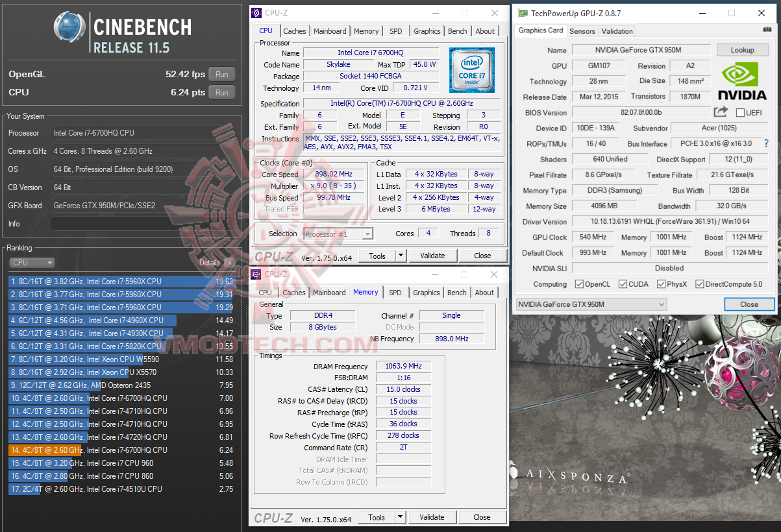Open Tools dropdown arrow in bottom CPU-Z
Viewport: 781px width, 532px height.
pyautogui.click(x=401, y=517)
